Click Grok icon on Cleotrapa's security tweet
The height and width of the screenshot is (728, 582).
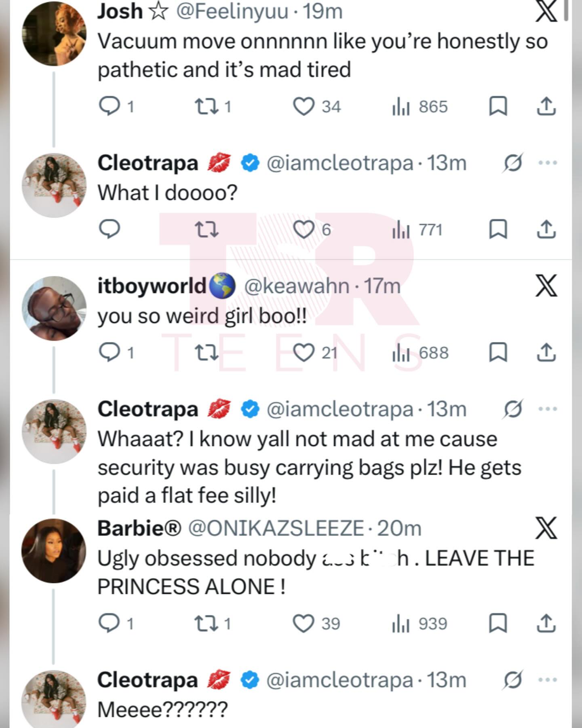[x=513, y=409]
